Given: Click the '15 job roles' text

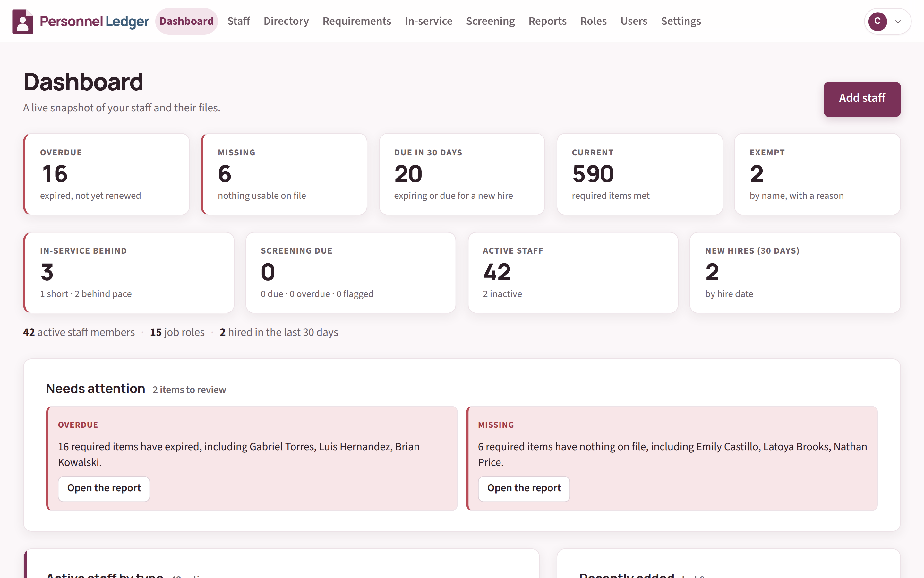Looking at the screenshot, I should pyautogui.click(x=177, y=332).
